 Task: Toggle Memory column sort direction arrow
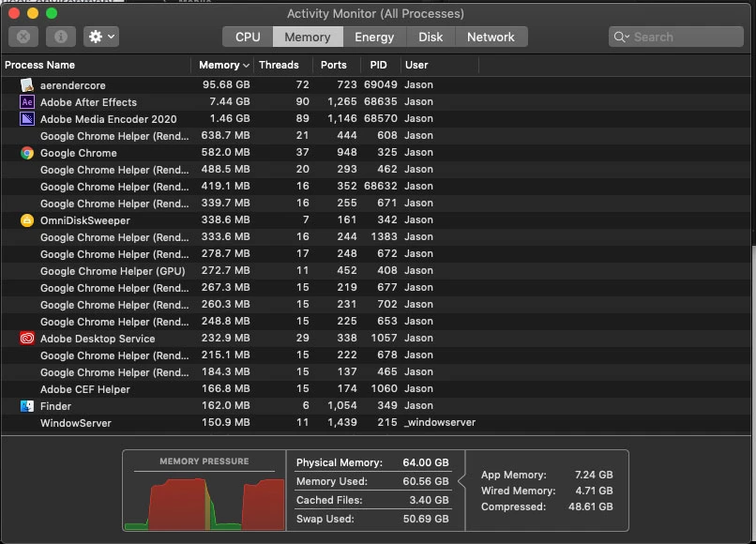click(246, 65)
